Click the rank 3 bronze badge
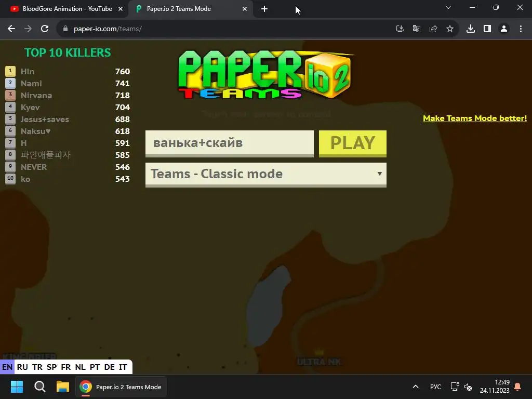 (x=10, y=95)
